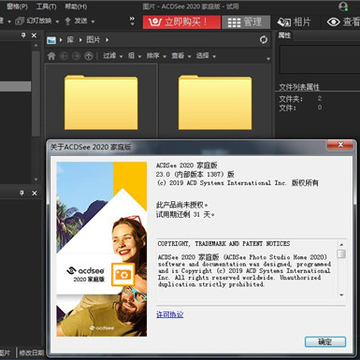Close the 关于ACDSee 2020 dialog
360x360 pixels.
click(x=340, y=145)
